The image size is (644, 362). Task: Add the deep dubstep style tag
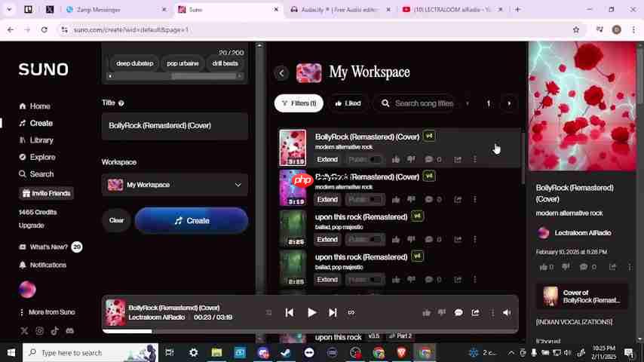click(x=134, y=63)
